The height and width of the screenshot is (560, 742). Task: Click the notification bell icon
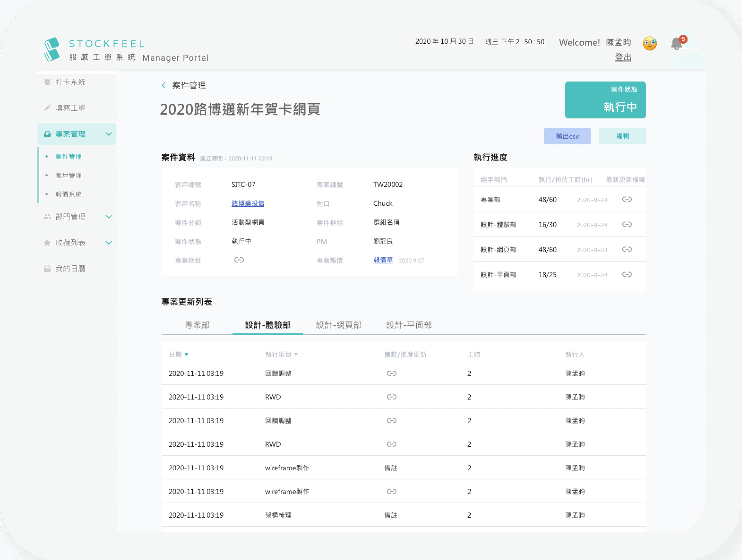(x=677, y=44)
